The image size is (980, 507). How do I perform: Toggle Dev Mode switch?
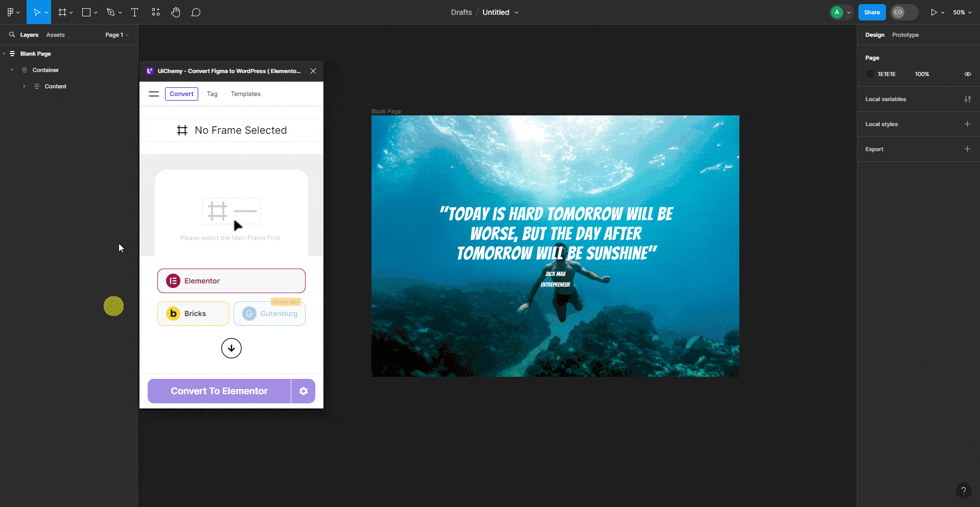click(904, 12)
